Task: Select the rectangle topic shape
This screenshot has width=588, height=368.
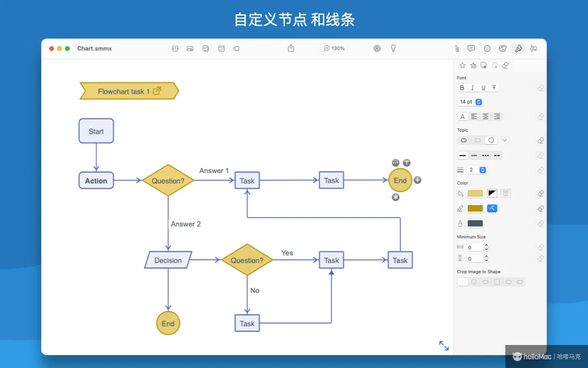Action: click(x=478, y=140)
